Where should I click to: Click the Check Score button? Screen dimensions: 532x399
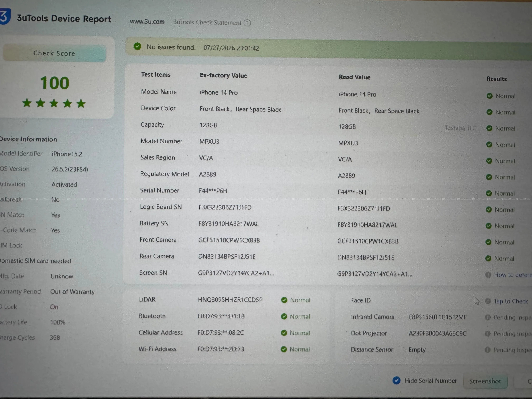(x=54, y=53)
